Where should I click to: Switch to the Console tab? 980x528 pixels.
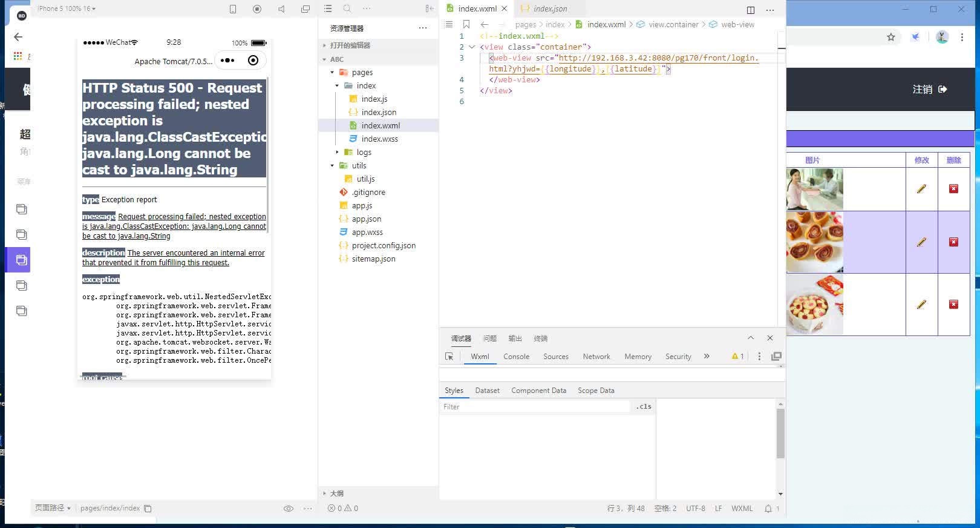coord(516,357)
